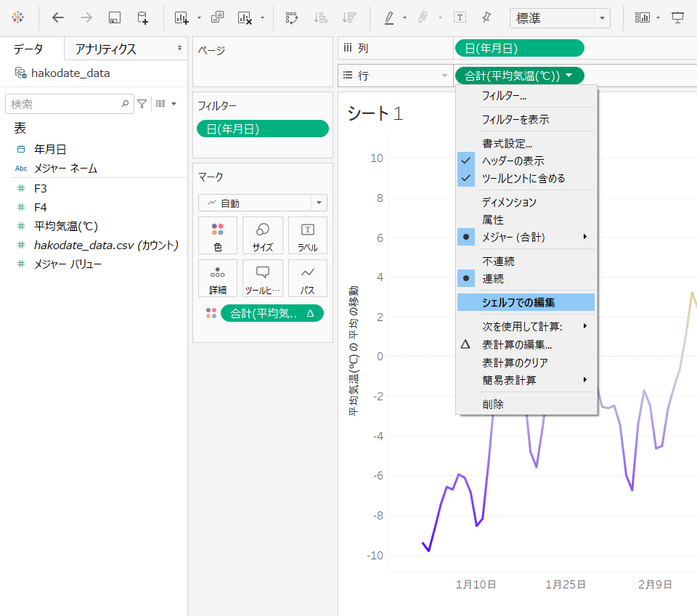Duplicate the current sheet icon
Viewport: 697px width, 616px height.
[217, 17]
